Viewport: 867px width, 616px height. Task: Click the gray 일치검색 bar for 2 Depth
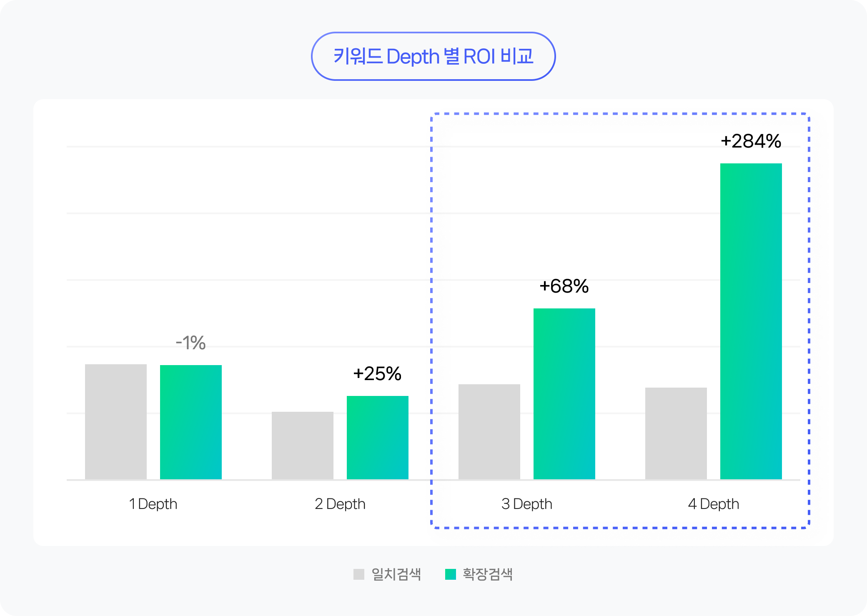[x=303, y=445]
